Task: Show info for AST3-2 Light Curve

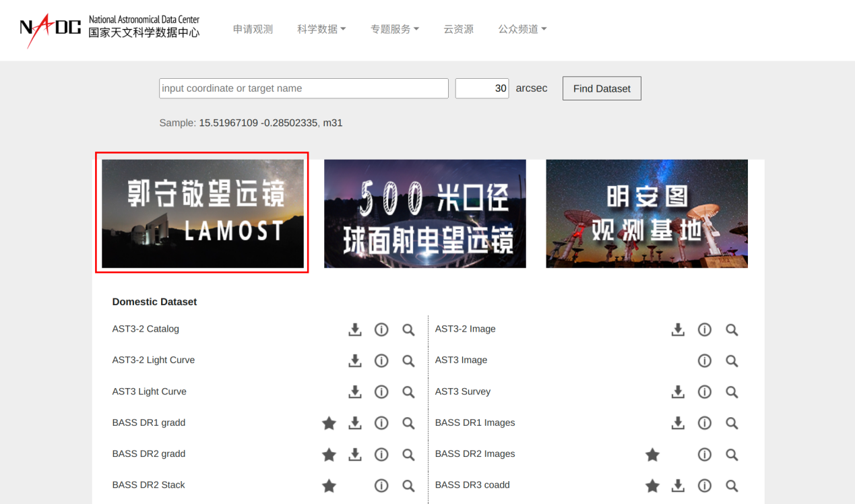Action: (x=381, y=360)
